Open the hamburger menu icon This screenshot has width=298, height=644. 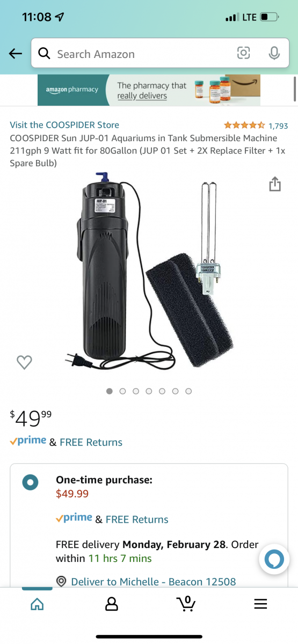point(260,604)
